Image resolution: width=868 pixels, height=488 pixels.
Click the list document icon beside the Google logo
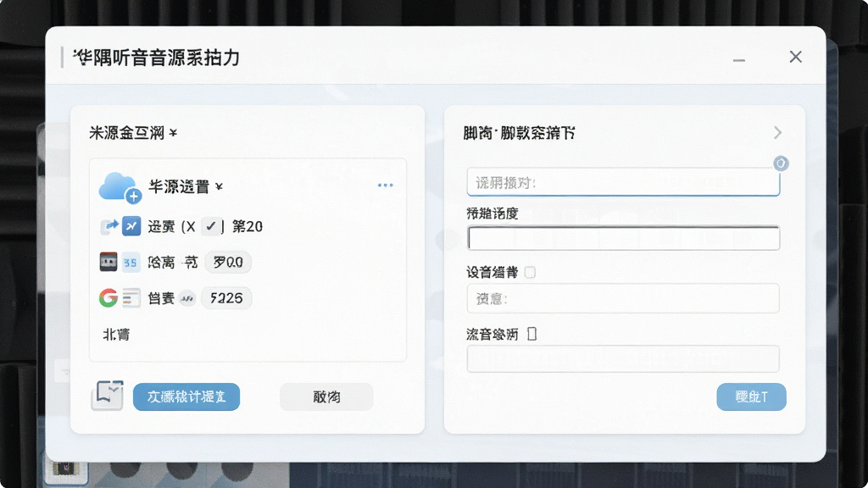pyautogui.click(x=131, y=298)
